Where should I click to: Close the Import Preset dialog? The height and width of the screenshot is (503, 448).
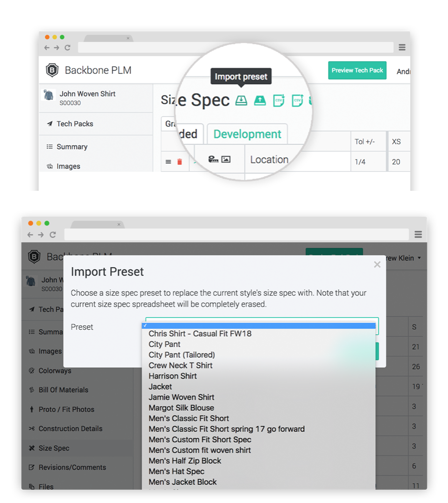point(377,264)
